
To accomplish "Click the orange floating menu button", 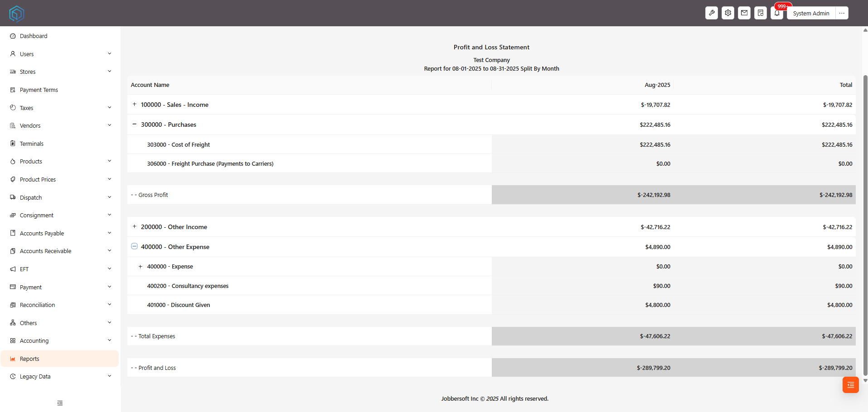I will [850, 385].
